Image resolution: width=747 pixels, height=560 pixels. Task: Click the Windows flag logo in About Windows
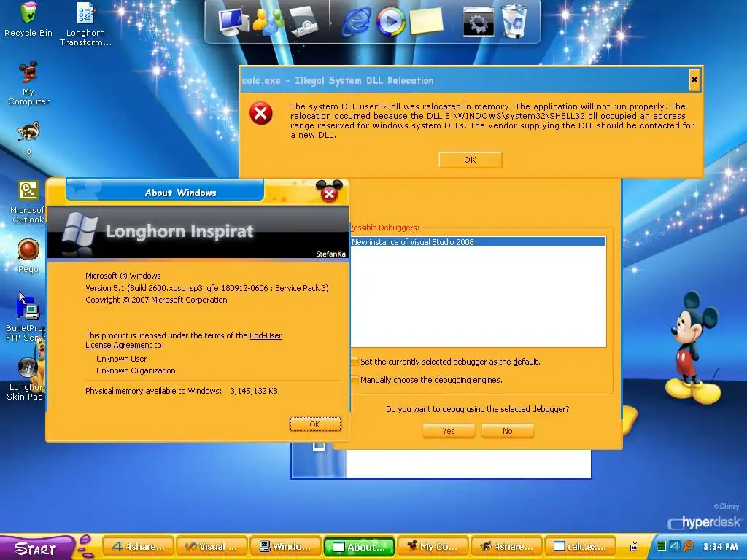80,231
